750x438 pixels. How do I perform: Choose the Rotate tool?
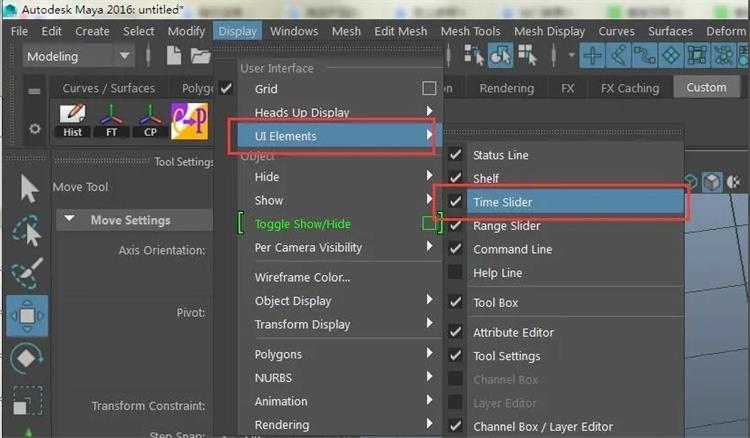(27, 357)
